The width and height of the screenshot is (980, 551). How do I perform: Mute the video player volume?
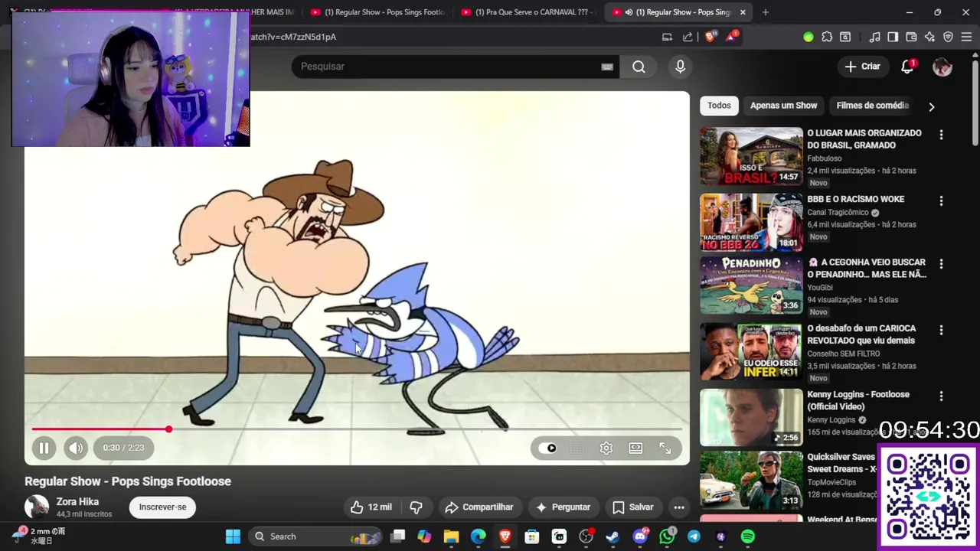[x=75, y=448]
